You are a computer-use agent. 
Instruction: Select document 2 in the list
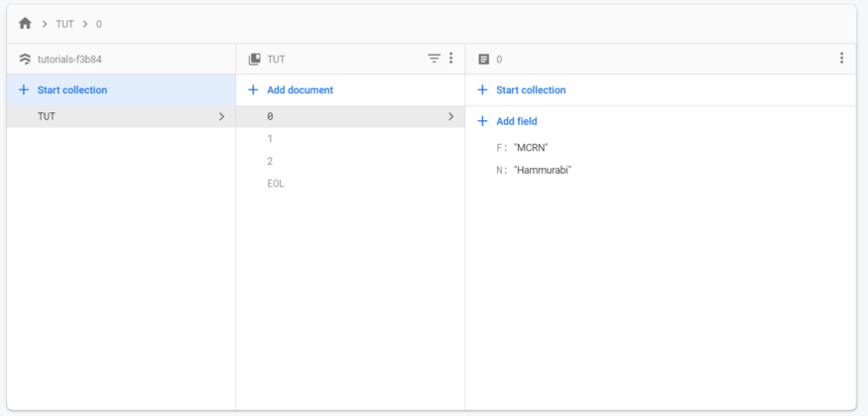(350, 161)
